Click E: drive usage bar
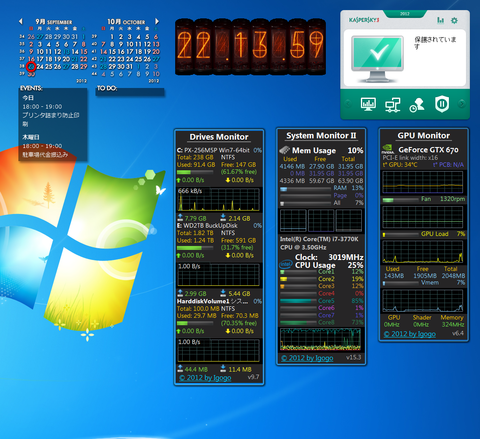480x439 pixels. pos(195,248)
